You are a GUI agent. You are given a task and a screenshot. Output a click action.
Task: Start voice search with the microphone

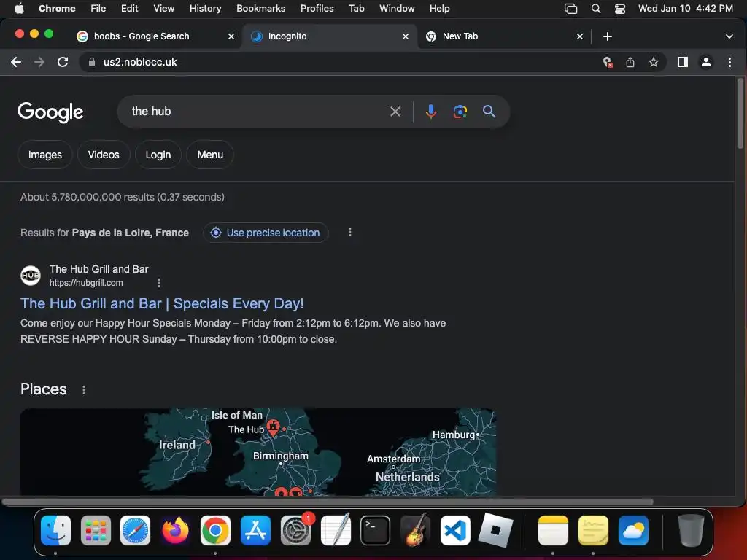point(430,112)
